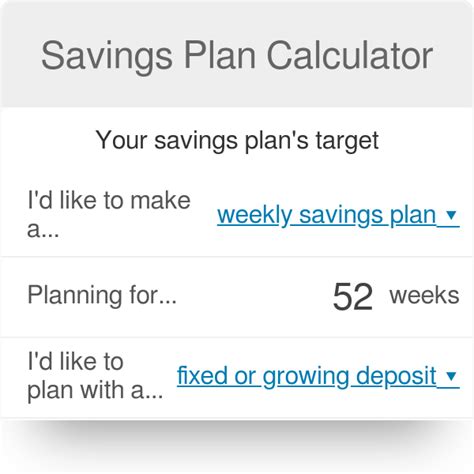Click the Your savings plan's target heading
Image resolution: width=474 pixels, height=474 pixels.
click(237, 141)
